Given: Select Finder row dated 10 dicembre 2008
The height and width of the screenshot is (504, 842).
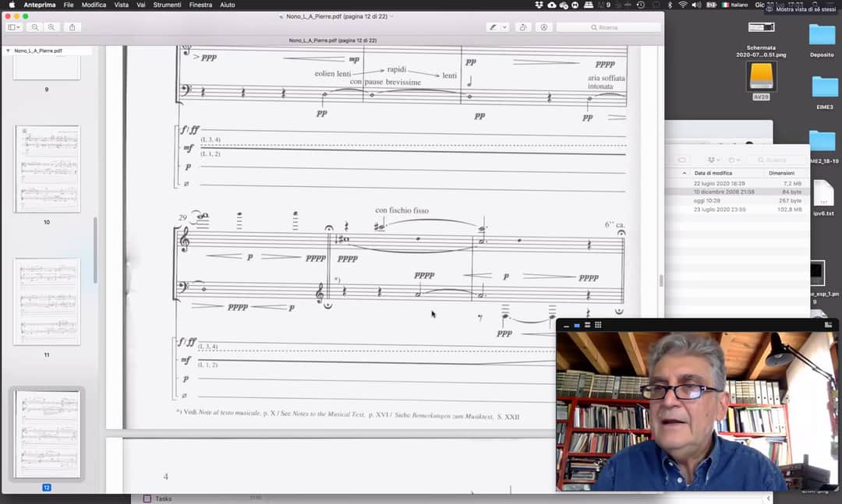Looking at the screenshot, I should 738,192.
